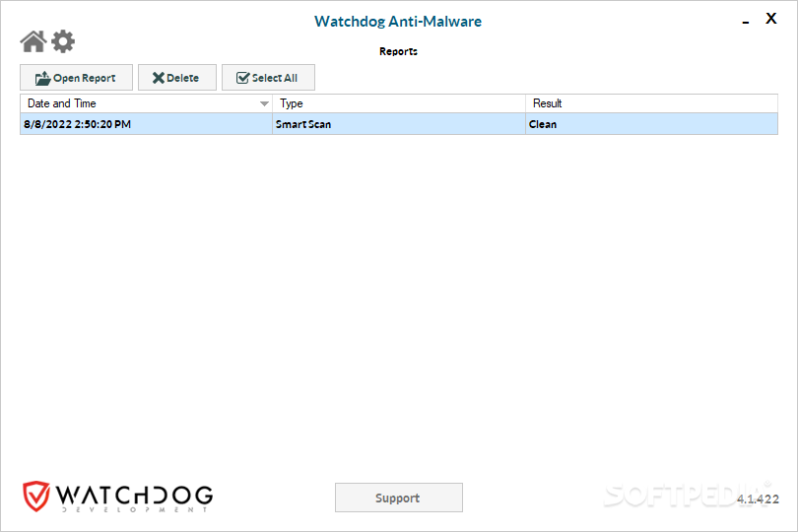Sort by Date and Time column header

pyautogui.click(x=147, y=103)
